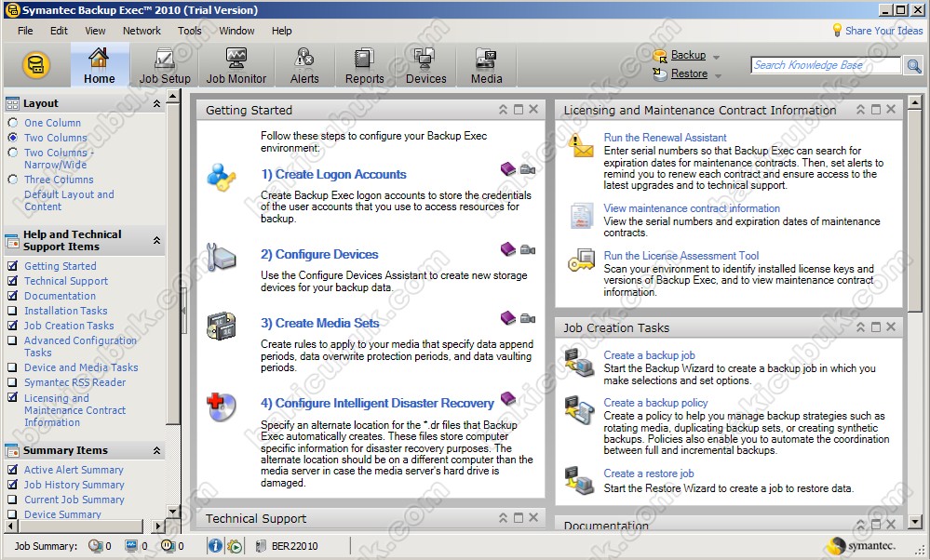
Task: Click in the Search Knowledge Base field
Action: click(x=825, y=66)
